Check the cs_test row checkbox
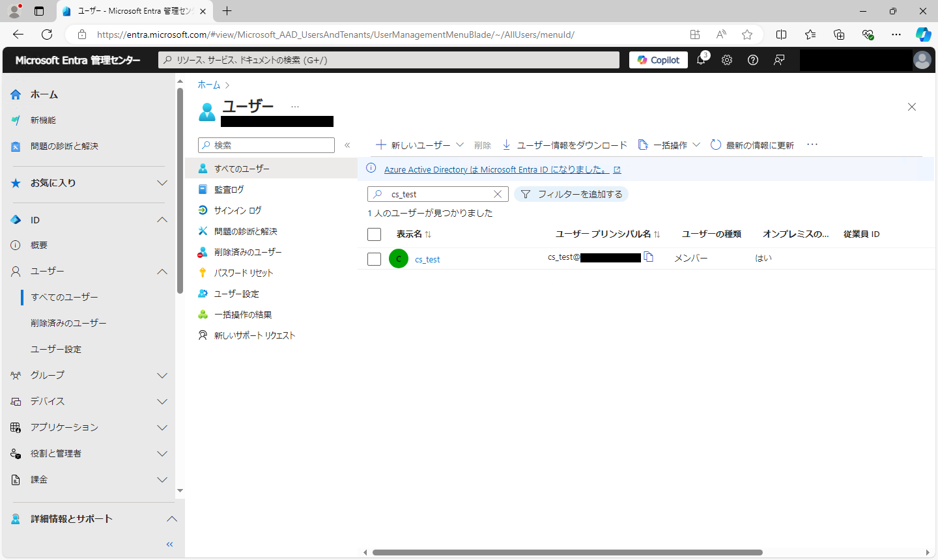This screenshot has height=560, width=938. click(374, 259)
